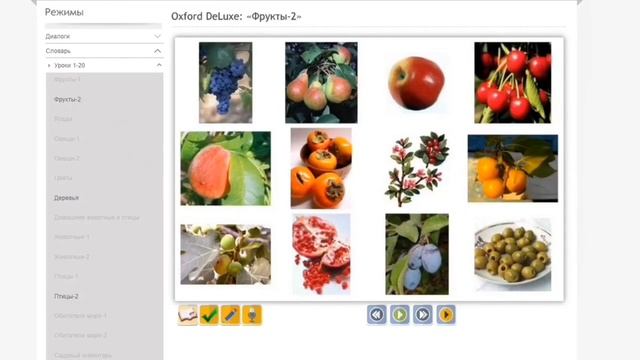Click the rewind double-arrow button
Image resolution: width=640 pixels, height=360 pixels.
[x=376, y=315]
